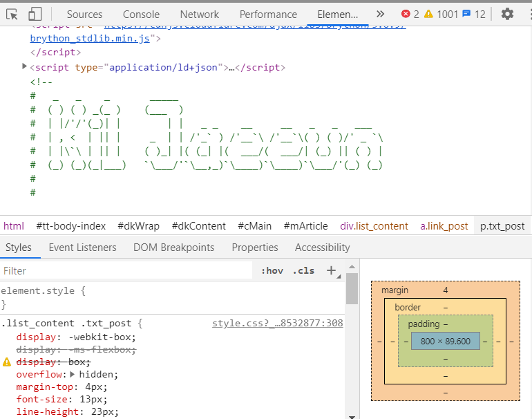Open DevTools settings gear
This screenshot has height=419, width=532.
coord(507,15)
